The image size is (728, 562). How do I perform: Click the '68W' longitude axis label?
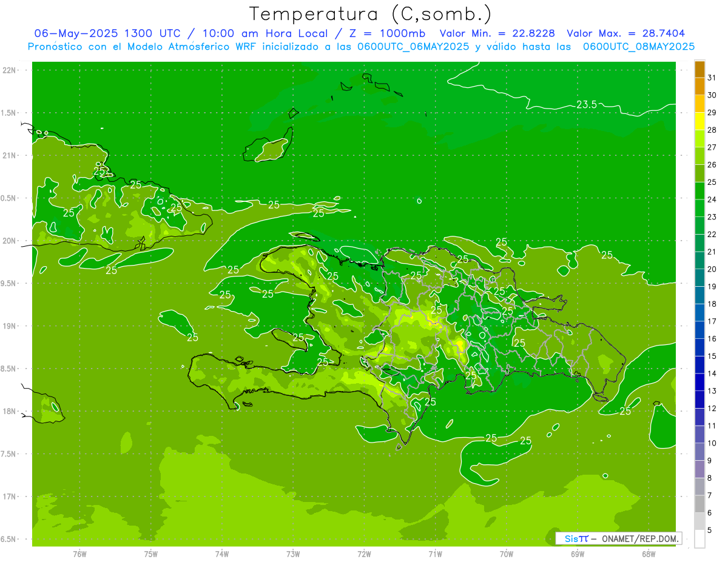649,554
